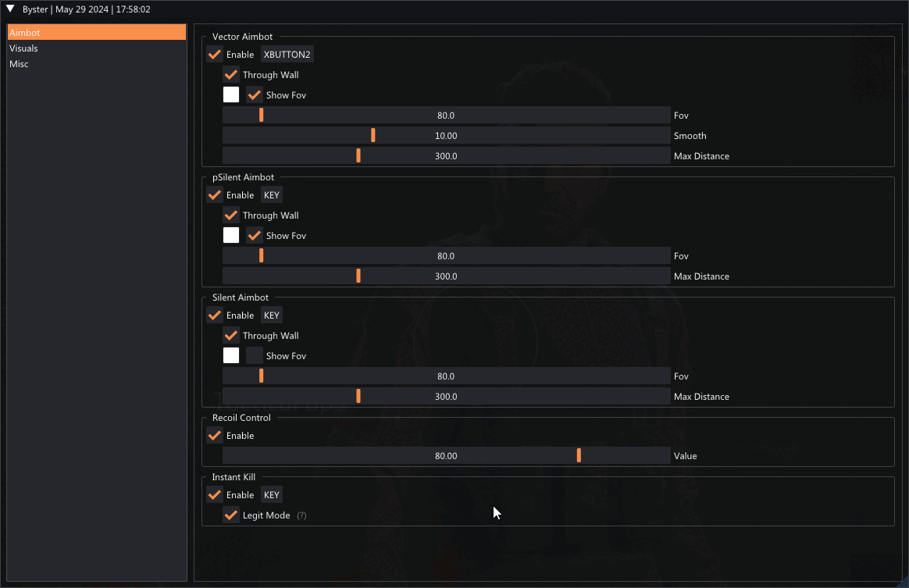The width and height of the screenshot is (909, 588).
Task: Toggle the Instant Kill Enable checkbox
Action: pyautogui.click(x=215, y=494)
